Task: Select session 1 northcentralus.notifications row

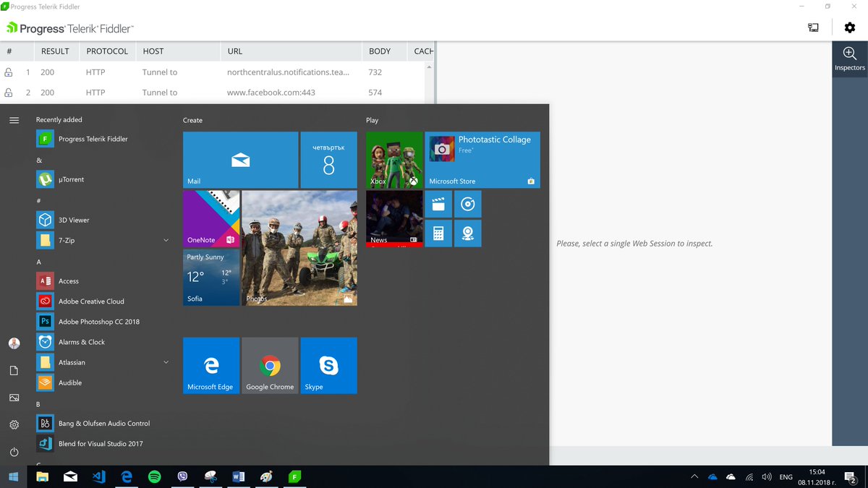Action: tap(213, 72)
